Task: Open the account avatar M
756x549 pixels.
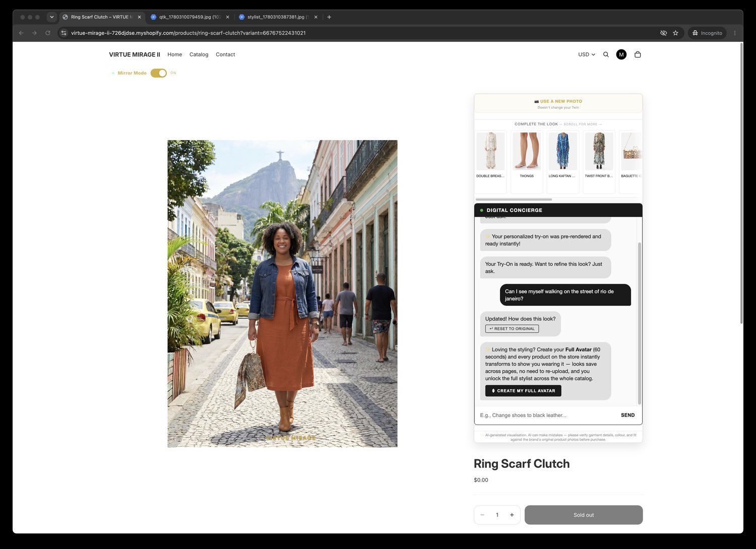Action: 621,54
